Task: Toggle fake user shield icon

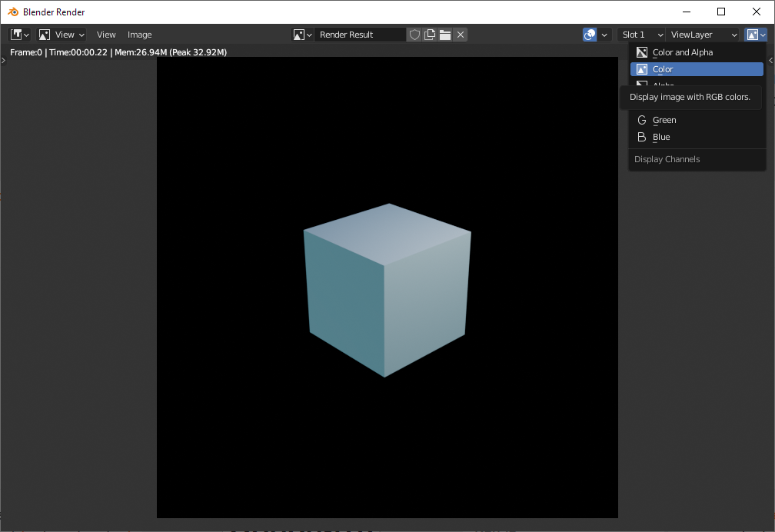Action: coord(414,35)
